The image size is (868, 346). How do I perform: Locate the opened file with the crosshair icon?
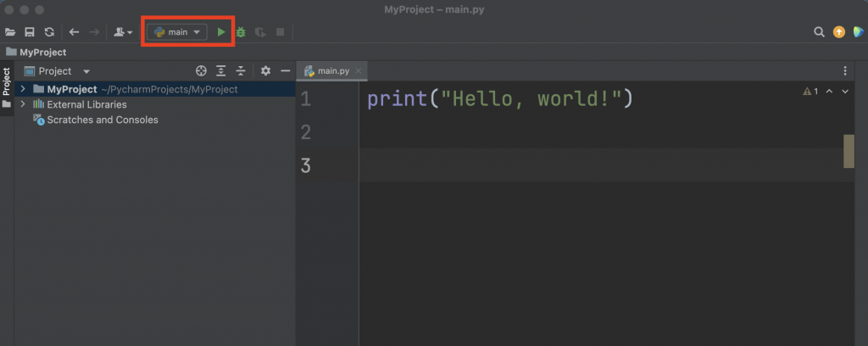coord(201,71)
